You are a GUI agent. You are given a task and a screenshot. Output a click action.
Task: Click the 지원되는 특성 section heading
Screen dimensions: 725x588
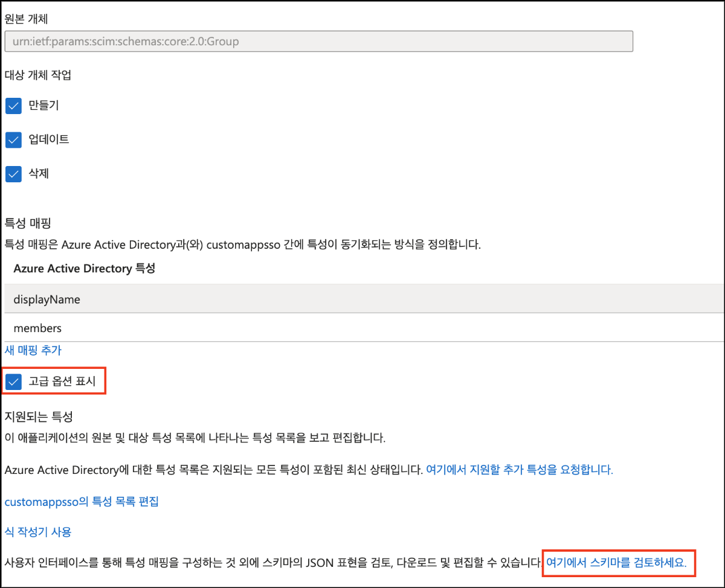pyautogui.click(x=39, y=417)
